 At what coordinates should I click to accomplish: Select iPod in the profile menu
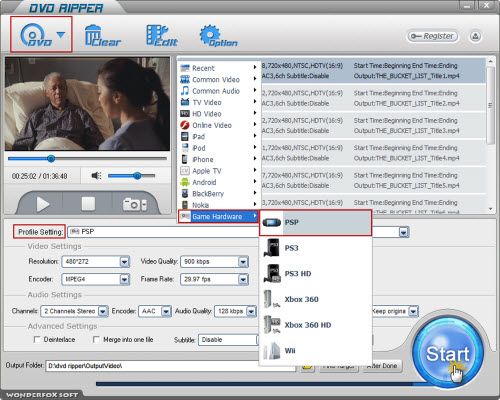click(x=218, y=148)
